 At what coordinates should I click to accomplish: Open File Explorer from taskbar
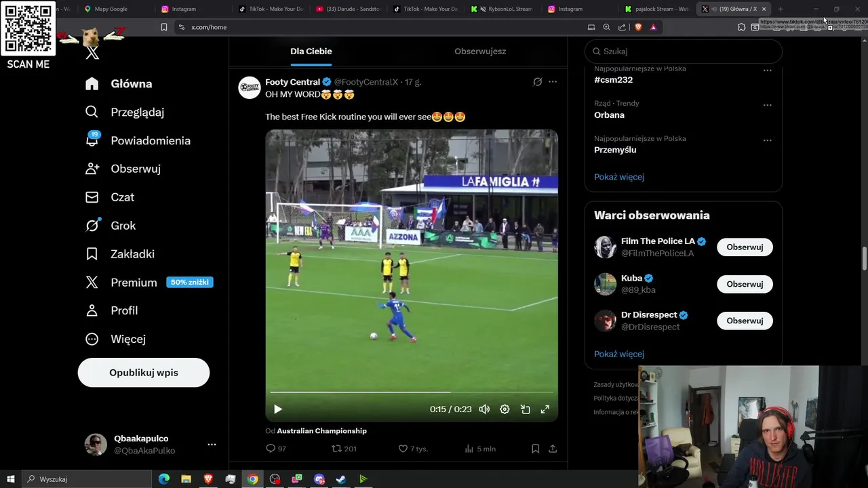tap(186, 479)
